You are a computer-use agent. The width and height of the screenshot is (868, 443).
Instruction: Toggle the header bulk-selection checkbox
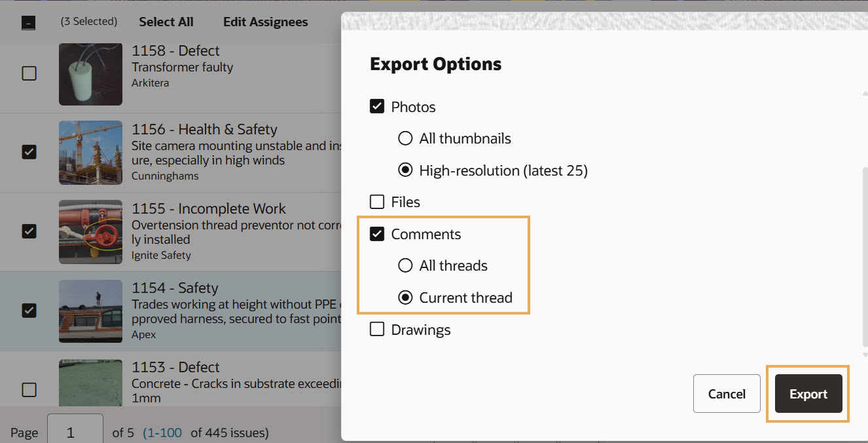coord(28,24)
